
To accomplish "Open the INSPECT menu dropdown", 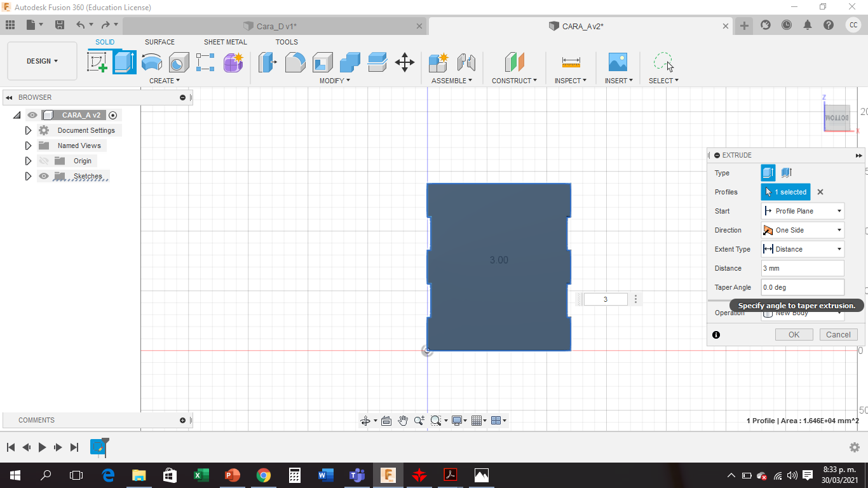I will tap(571, 81).
